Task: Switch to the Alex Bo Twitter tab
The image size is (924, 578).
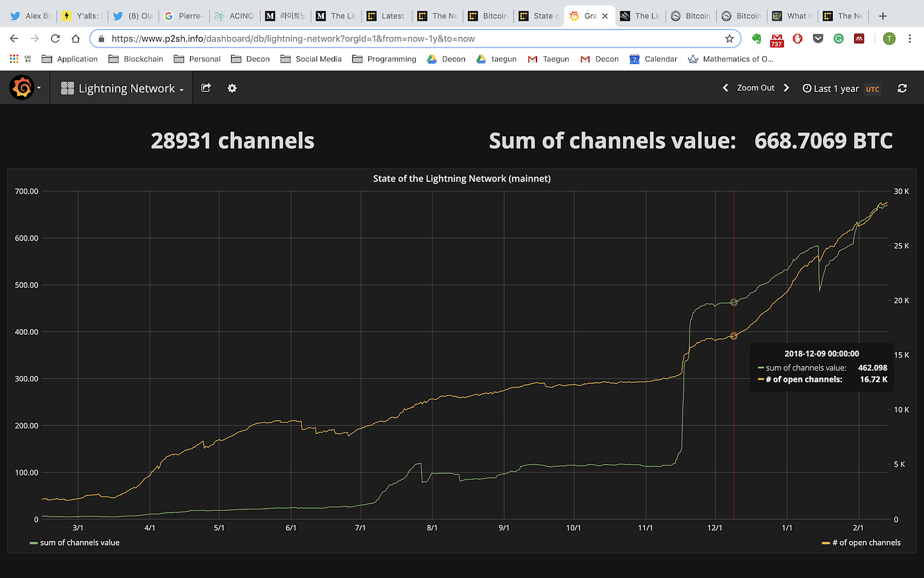Action: click(x=31, y=15)
